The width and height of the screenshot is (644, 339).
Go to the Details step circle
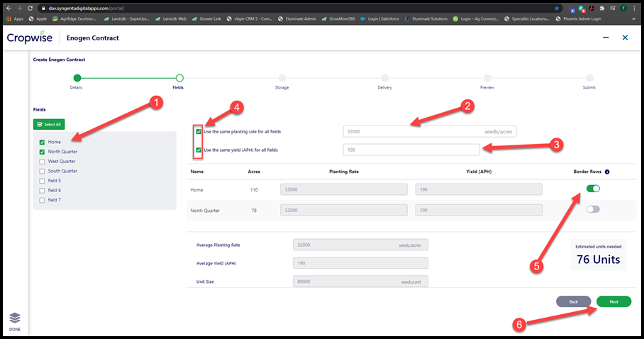coord(77,78)
